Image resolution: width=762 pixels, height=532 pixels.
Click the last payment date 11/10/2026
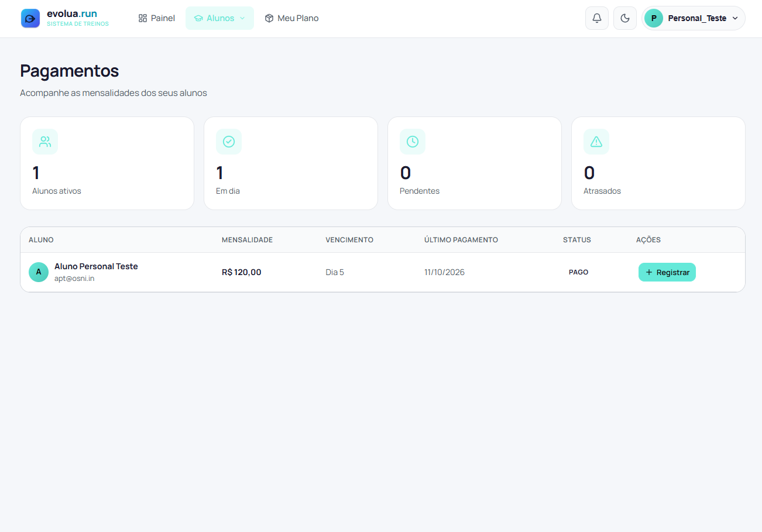tap(445, 272)
